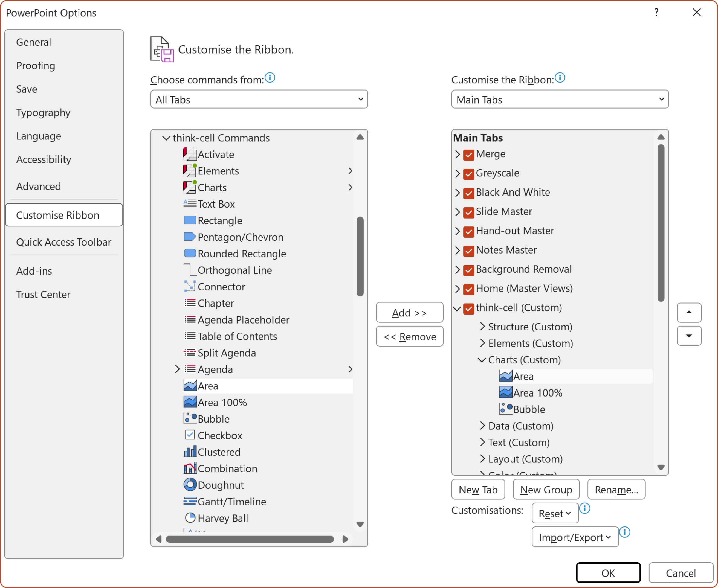718x588 pixels.
Task: Switch to Quick Access Toolbar settings
Action: point(64,242)
